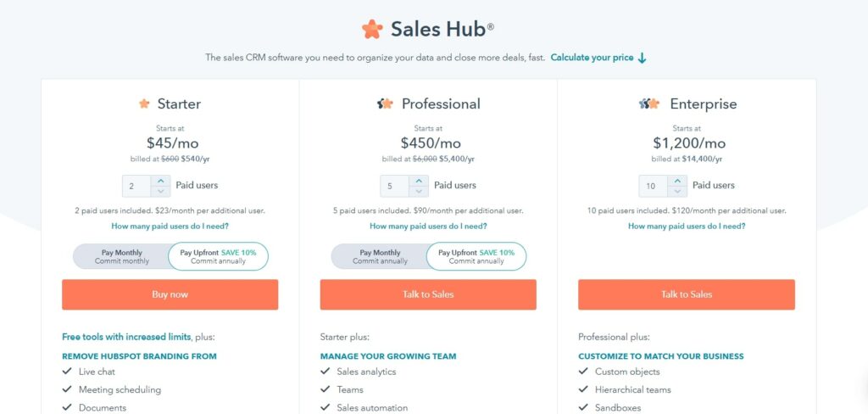868x414 pixels.
Task: Select Pay Monthly for Starter plan
Action: coord(121,256)
